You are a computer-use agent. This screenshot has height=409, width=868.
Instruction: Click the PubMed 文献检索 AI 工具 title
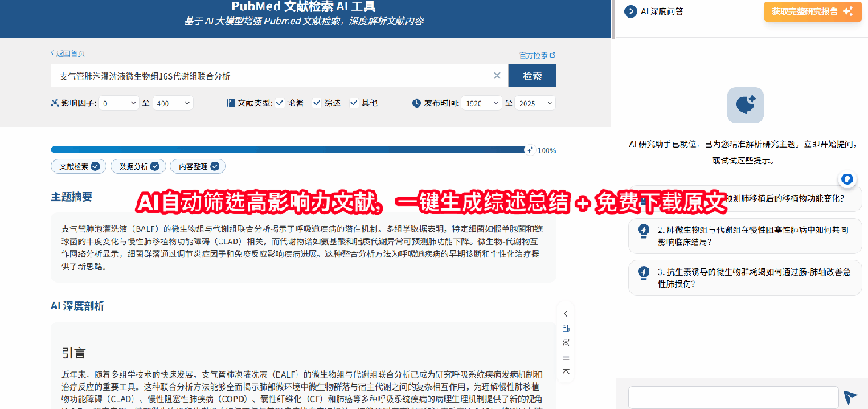305,7
